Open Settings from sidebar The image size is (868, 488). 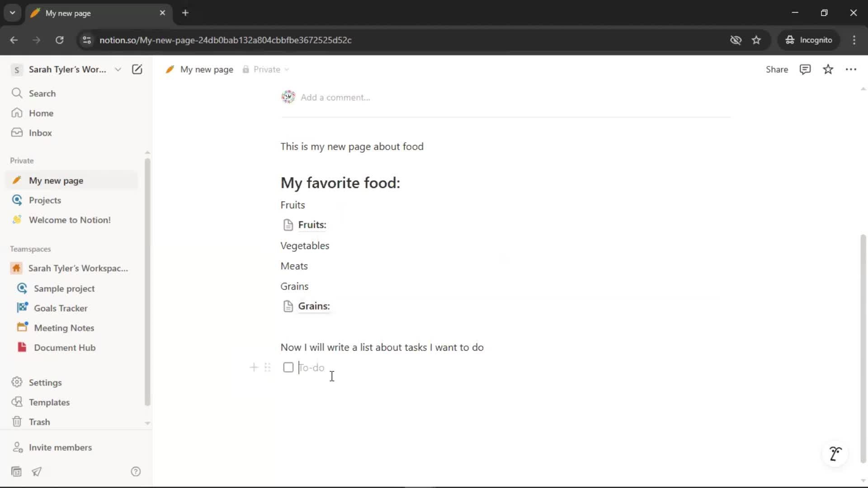pos(72,382)
